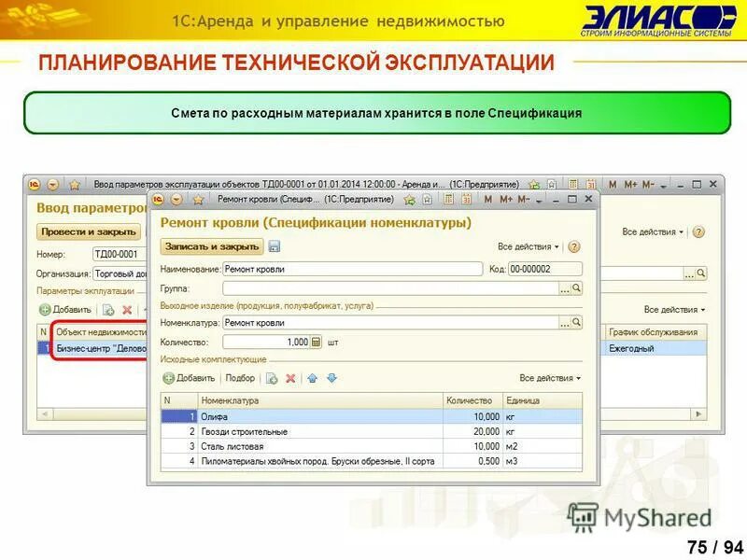Click the Подбор button
Viewport: 747px width, 560px height.
(240, 378)
